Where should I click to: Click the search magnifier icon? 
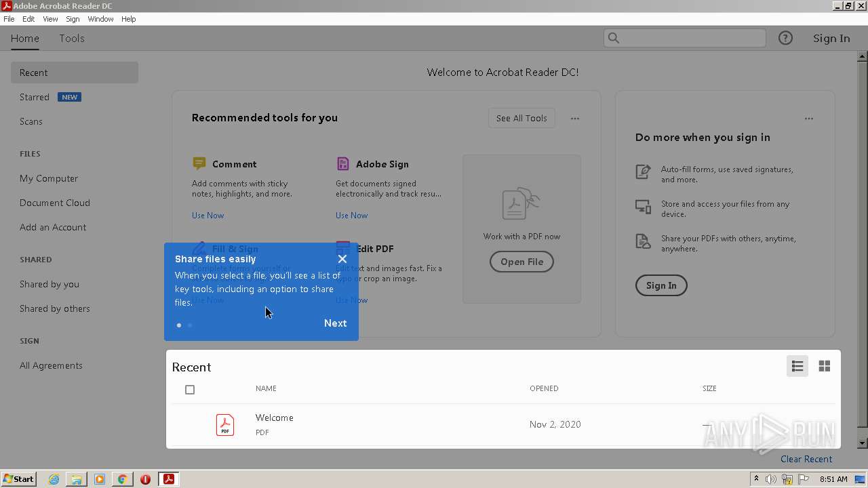click(x=614, y=38)
